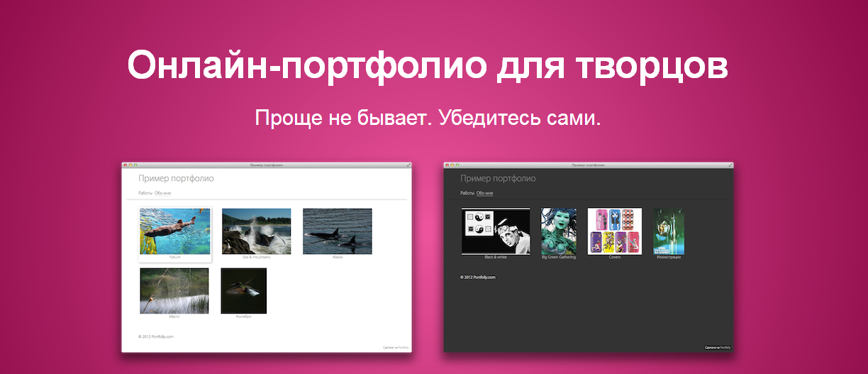Open the Nature album thumbnail
The image size is (868, 374).
(175, 231)
